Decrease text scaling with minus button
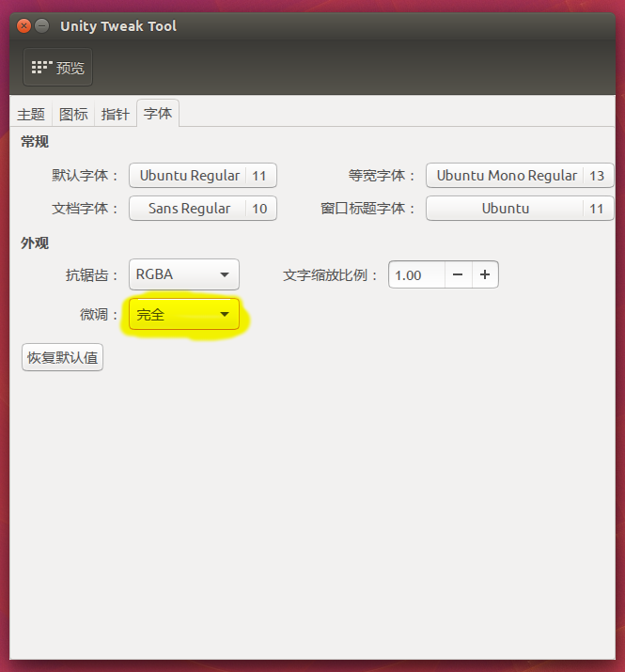625x672 pixels. (458, 274)
